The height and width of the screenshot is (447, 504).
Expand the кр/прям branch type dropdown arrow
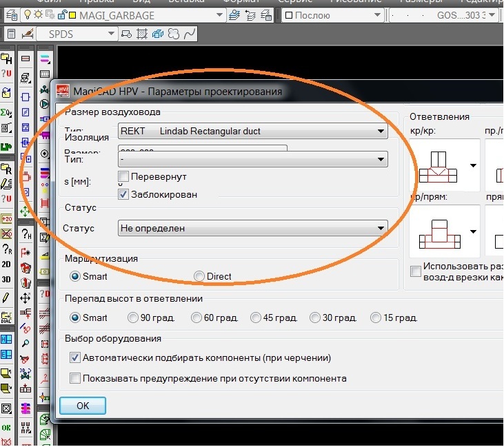(x=473, y=231)
